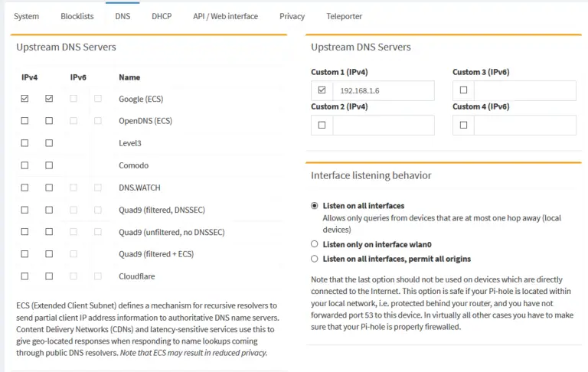This screenshot has width=588, height=372.
Task: Open the Privacy tab
Action: pyautogui.click(x=292, y=17)
